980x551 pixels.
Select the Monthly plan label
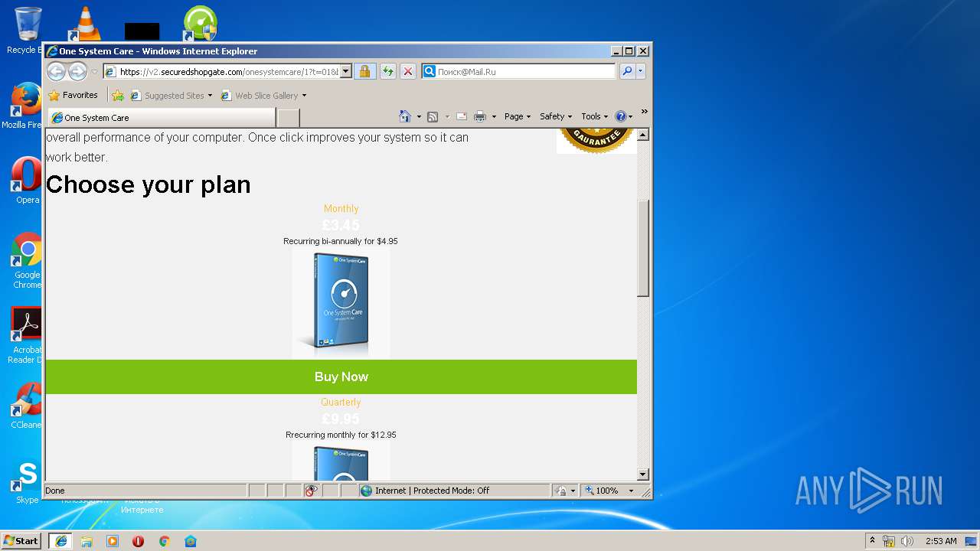click(x=341, y=208)
